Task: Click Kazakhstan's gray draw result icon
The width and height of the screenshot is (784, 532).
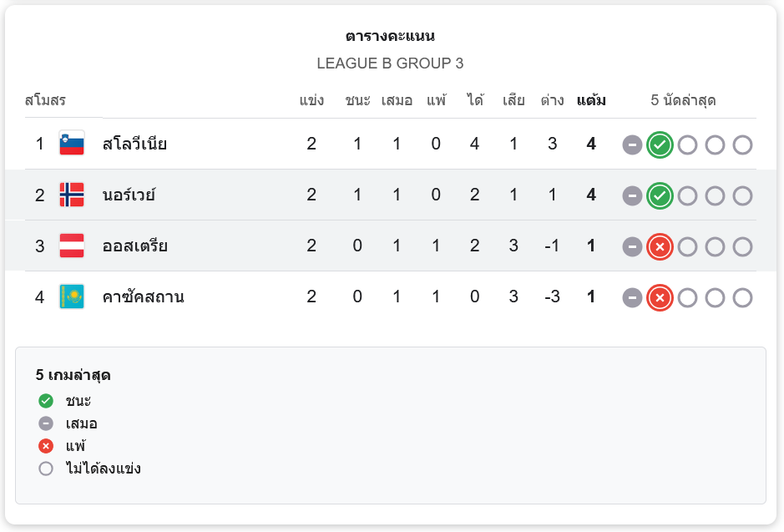Action: 632,298
